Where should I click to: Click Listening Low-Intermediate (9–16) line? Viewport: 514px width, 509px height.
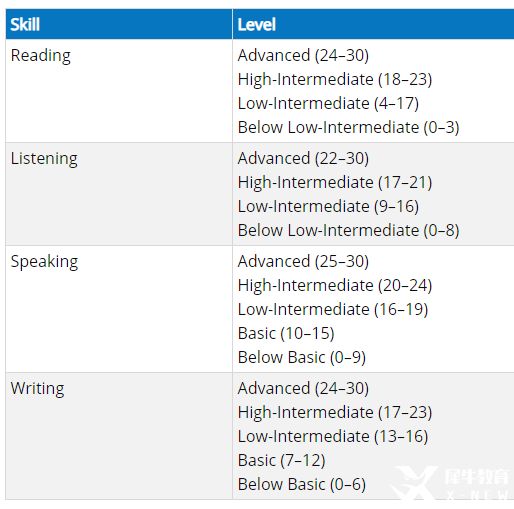328,207
